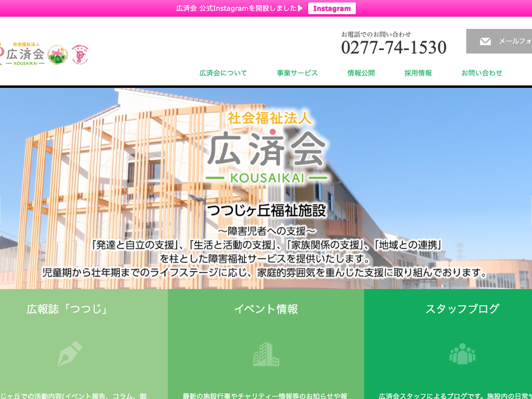Click the Kousaikai logo in the header
The width and height of the screenshot is (532, 399).
point(22,54)
